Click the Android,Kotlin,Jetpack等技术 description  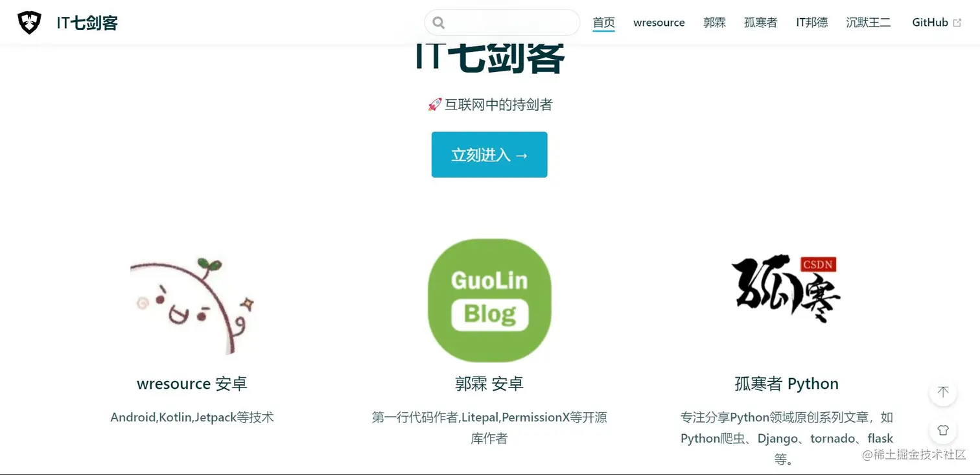[192, 417]
